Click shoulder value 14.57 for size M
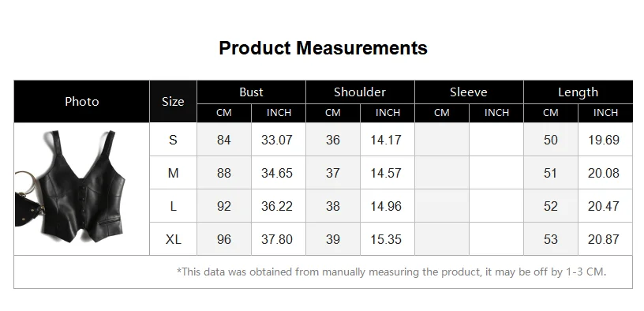This screenshot has width=644, height=311. tap(386, 173)
